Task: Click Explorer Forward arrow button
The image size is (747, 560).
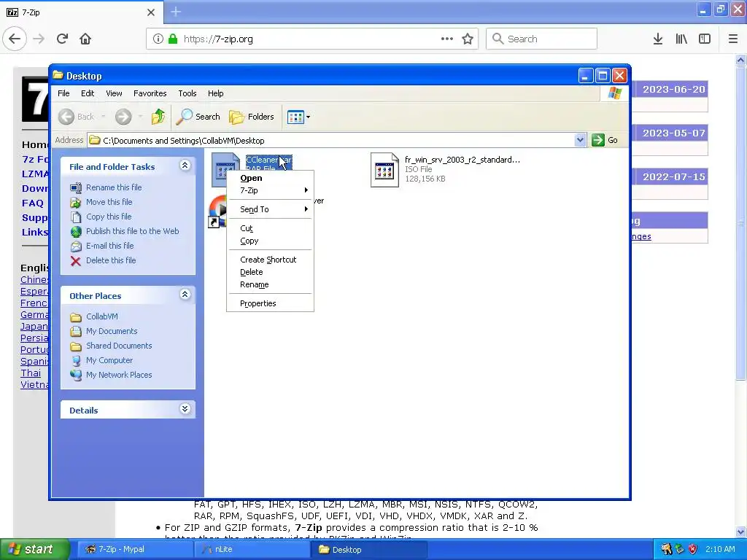Action: coord(123,117)
